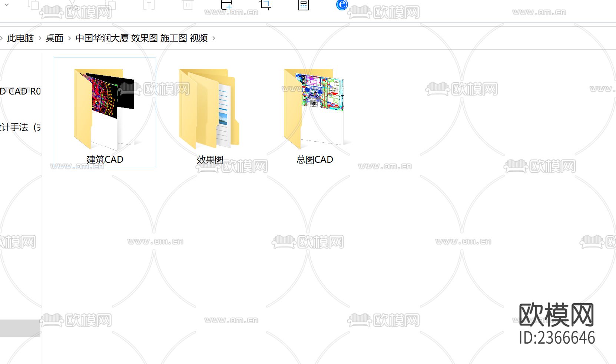Open the breadcrumb arrow after 桌面
616x364 pixels.
coord(69,38)
